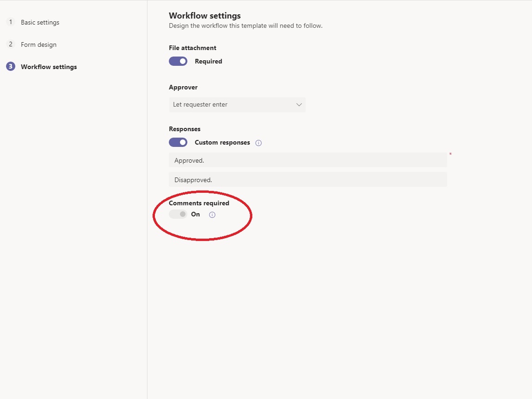Click the File attachment label
This screenshot has height=399, width=532.
coord(192,48)
